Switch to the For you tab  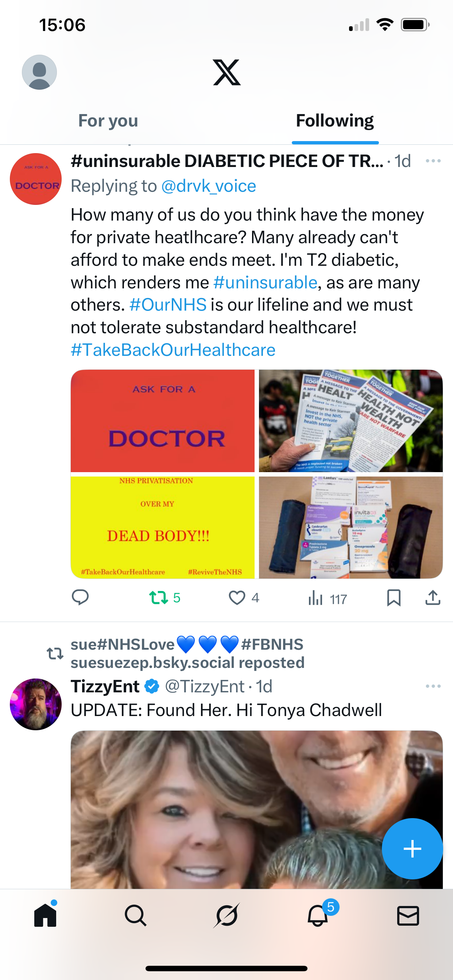click(108, 121)
